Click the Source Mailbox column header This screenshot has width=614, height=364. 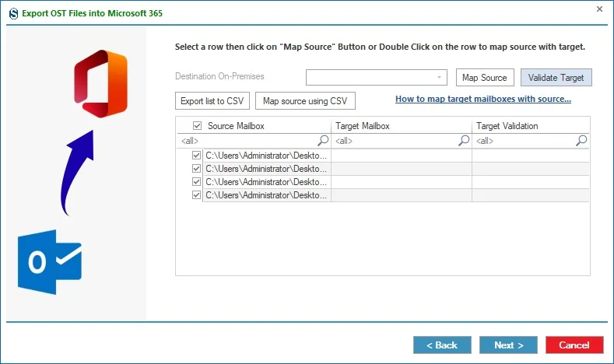click(236, 126)
